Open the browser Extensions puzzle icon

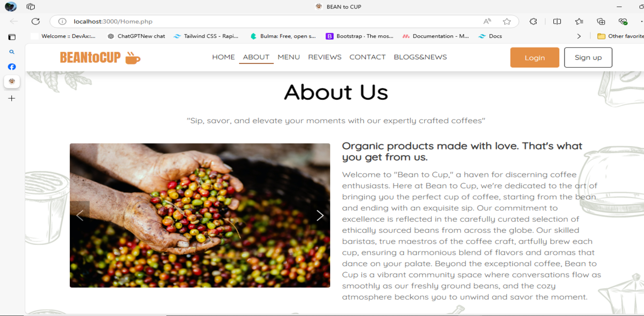[x=533, y=21]
